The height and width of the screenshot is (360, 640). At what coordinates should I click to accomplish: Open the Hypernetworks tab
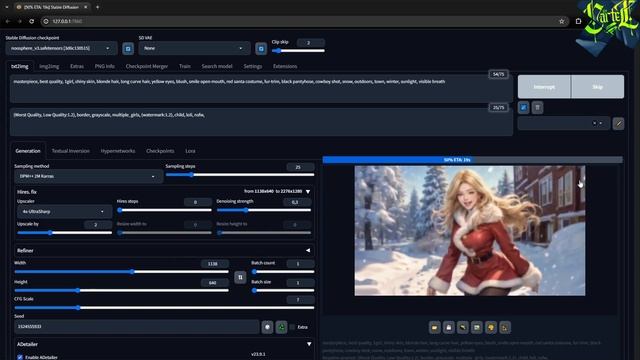pos(118,151)
